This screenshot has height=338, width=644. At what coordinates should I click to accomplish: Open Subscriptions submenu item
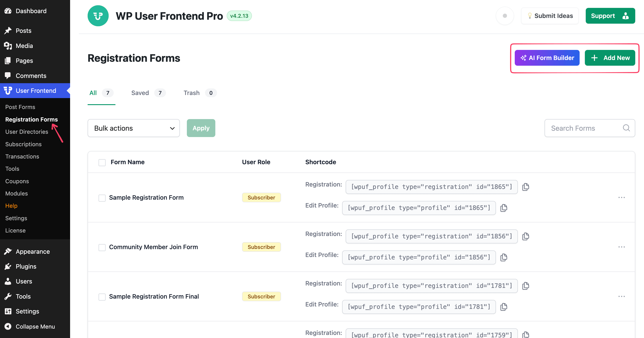[x=23, y=144]
